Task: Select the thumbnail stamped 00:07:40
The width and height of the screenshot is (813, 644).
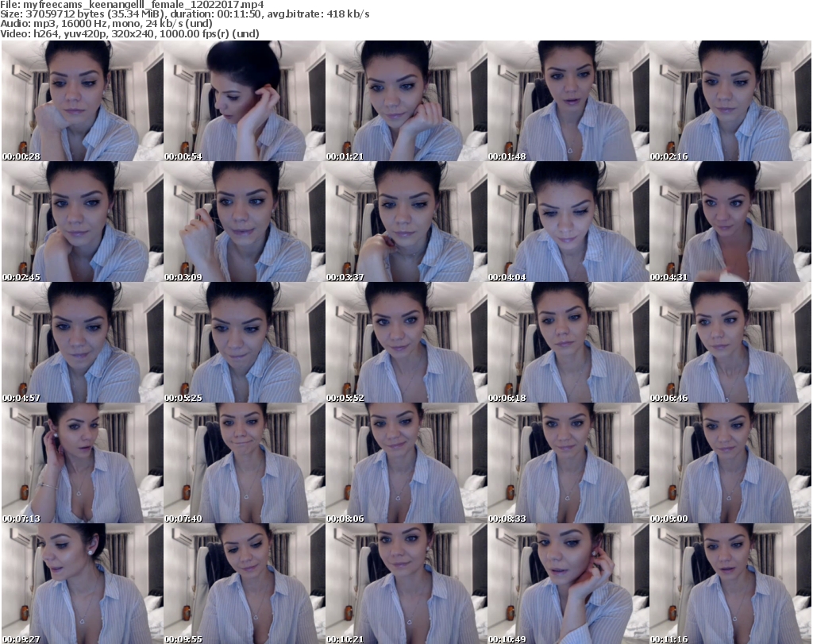Action: (245, 464)
